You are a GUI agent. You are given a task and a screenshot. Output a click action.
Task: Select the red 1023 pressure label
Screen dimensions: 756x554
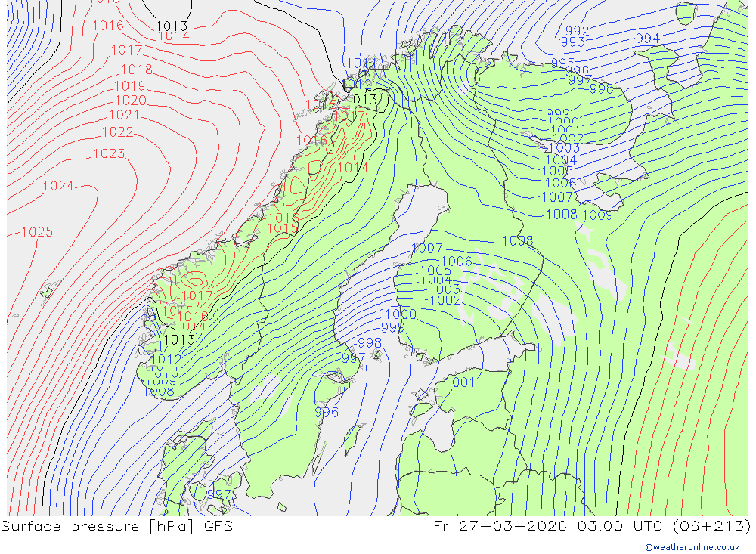coord(109,154)
